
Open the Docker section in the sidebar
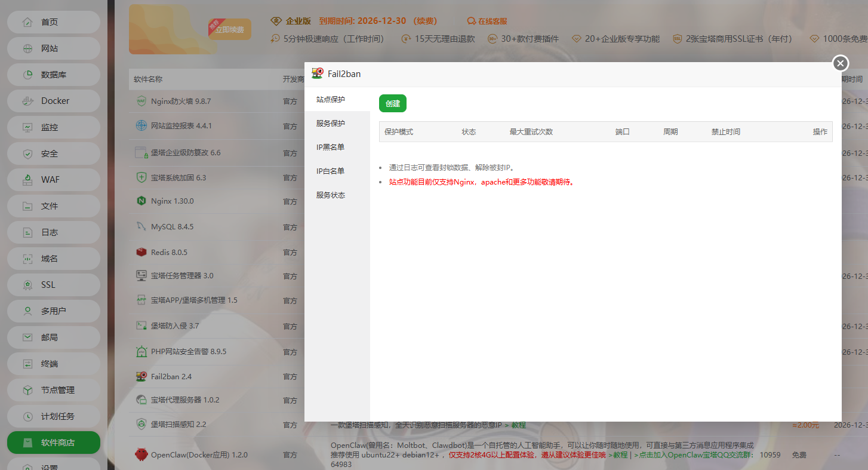(53, 100)
